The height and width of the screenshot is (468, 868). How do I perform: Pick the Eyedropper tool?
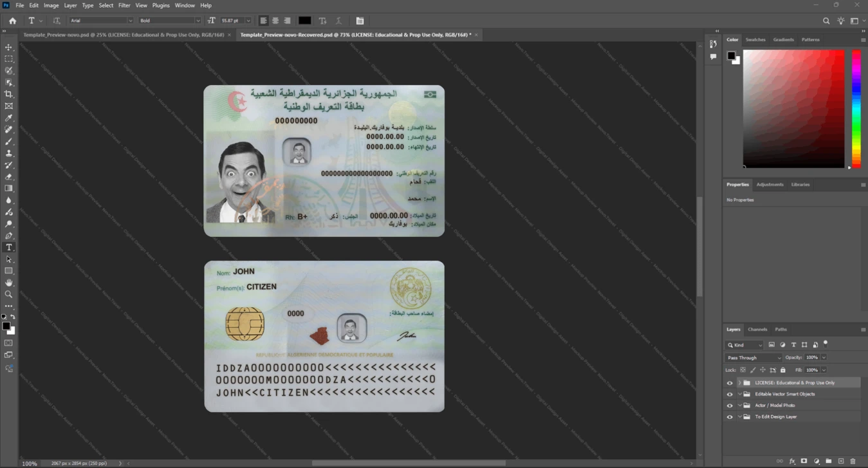point(9,118)
